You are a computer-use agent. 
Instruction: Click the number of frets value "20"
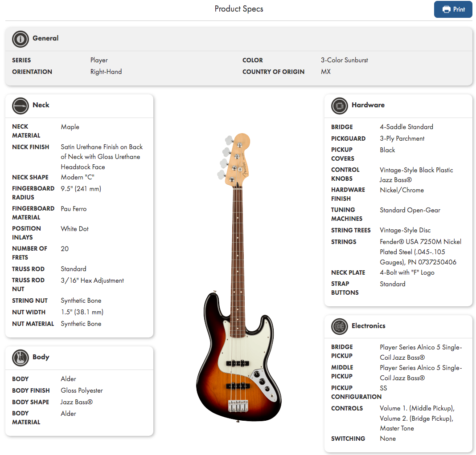pos(65,249)
